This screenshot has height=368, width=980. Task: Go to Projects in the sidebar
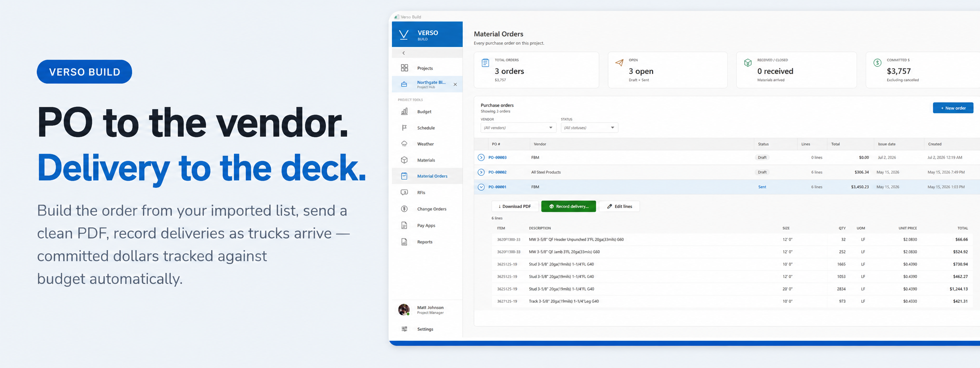tap(425, 69)
